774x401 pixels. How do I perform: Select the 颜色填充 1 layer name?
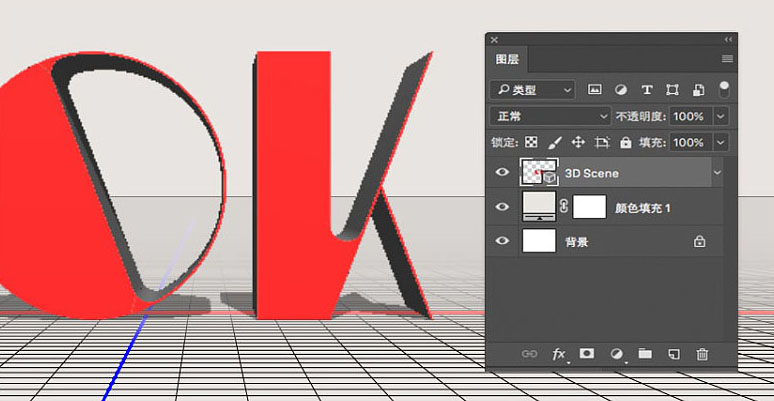pyautogui.click(x=642, y=208)
